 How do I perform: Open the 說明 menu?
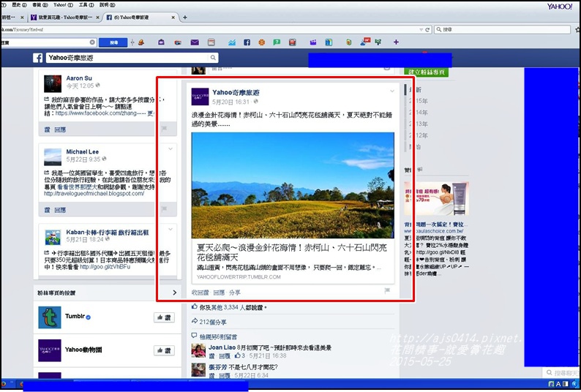coord(108,5)
